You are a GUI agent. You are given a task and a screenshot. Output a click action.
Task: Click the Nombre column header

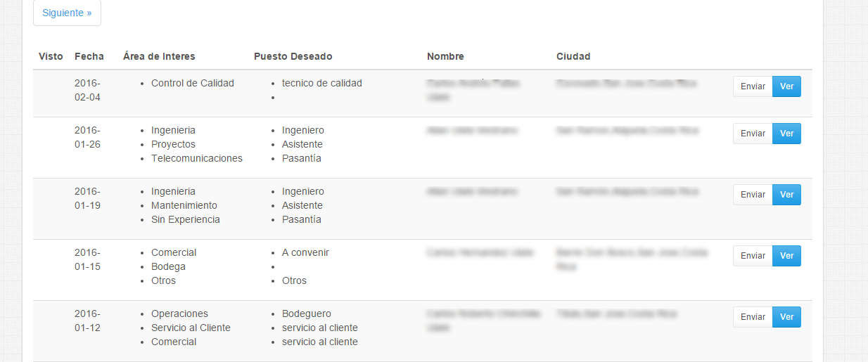[445, 56]
